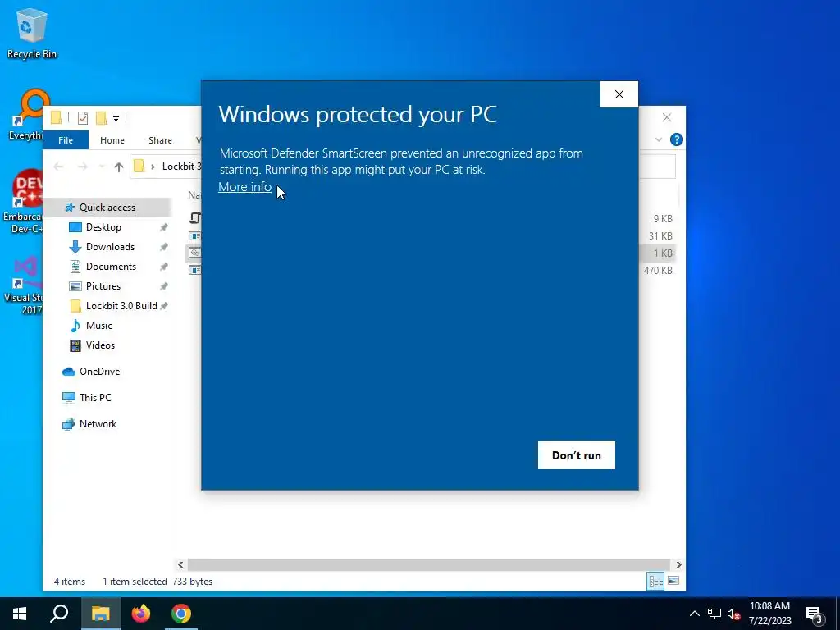Click the Lockbit address bar path

click(181, 167)
